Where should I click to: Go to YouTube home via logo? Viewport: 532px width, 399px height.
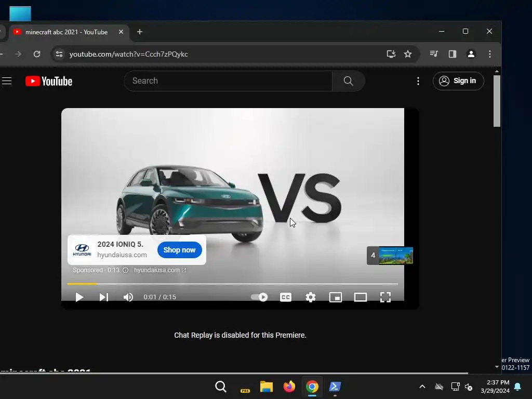(49, 81)
